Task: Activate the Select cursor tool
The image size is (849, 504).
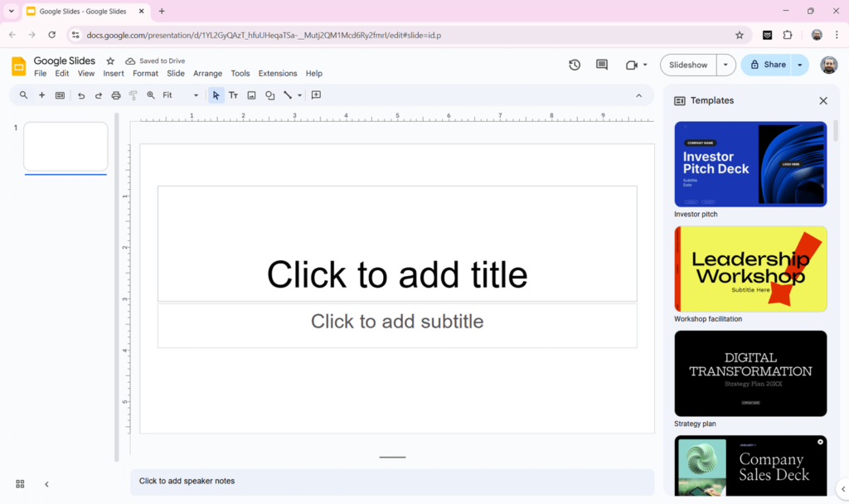Action: tap(215, 94)
